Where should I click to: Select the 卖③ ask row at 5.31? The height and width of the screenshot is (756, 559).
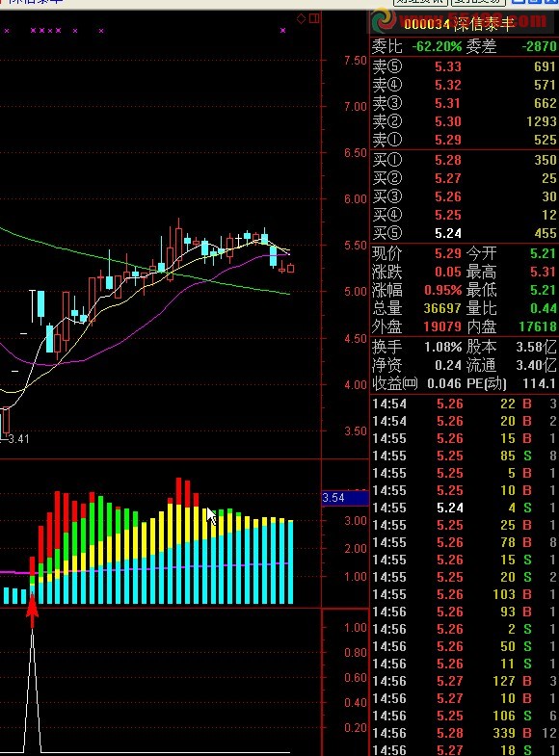click(465, 103)
